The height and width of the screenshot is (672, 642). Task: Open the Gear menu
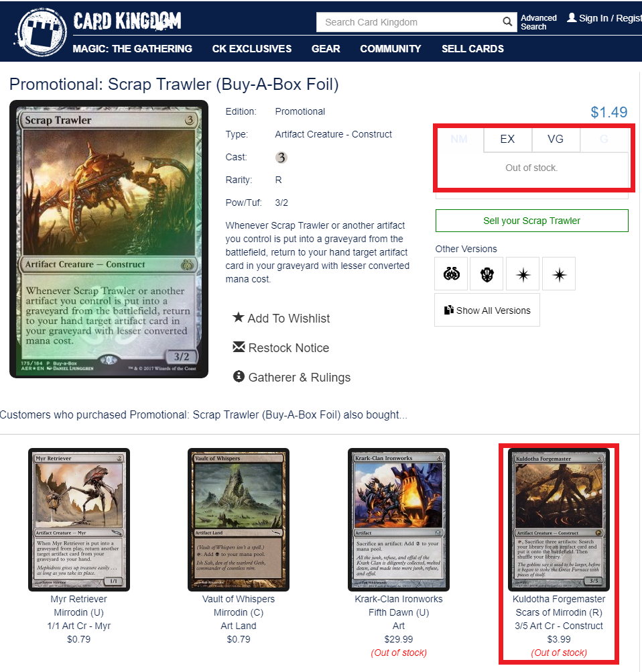[326, 49]
